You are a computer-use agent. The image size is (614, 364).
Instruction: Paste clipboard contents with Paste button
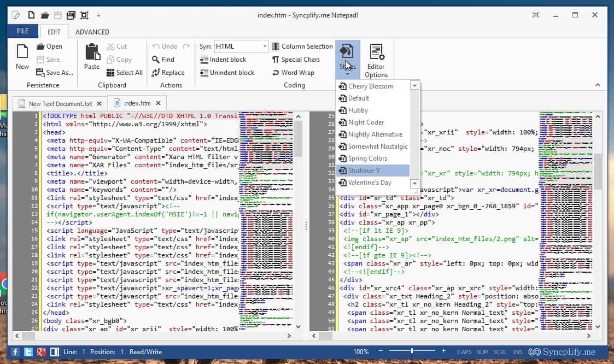[x=92, y=57]
